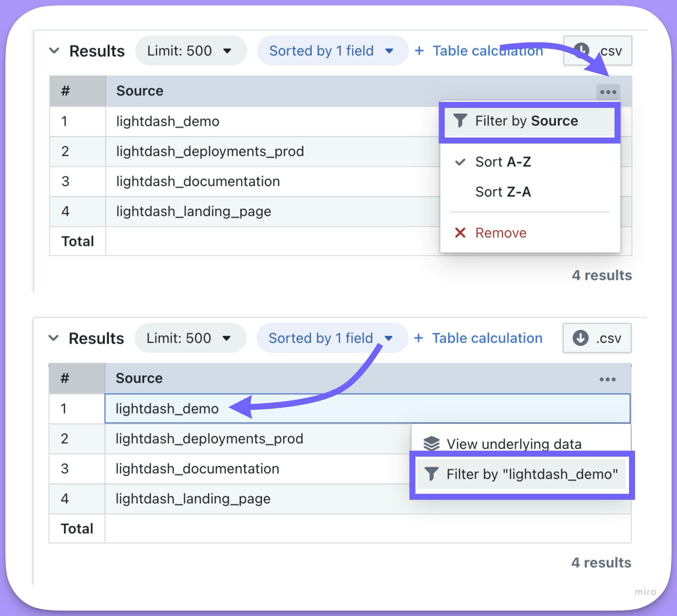Click three-dot menu in bottom Source header
This screenshot has height=616, width=677.
pyautogui.click(x=607, y=379)
